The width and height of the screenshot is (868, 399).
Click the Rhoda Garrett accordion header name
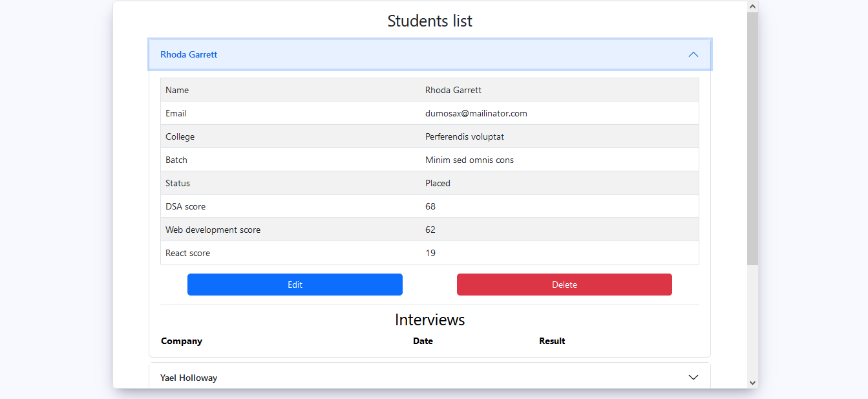[189, 54]
